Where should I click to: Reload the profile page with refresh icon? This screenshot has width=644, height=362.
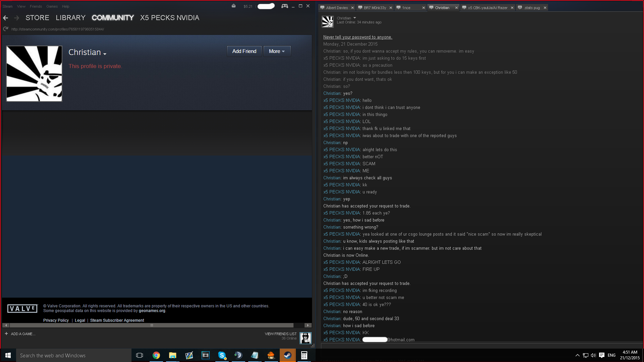[5, 29]
